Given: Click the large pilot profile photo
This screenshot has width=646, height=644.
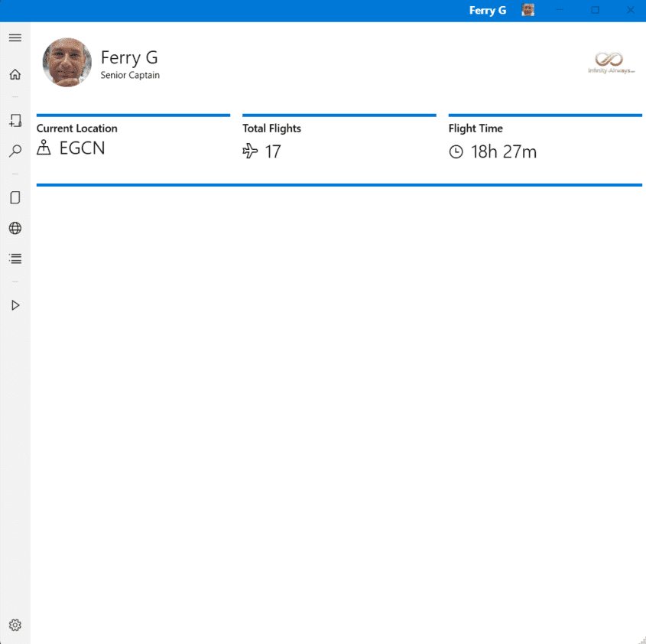Looking at the screenshot, I should (67, 63).
